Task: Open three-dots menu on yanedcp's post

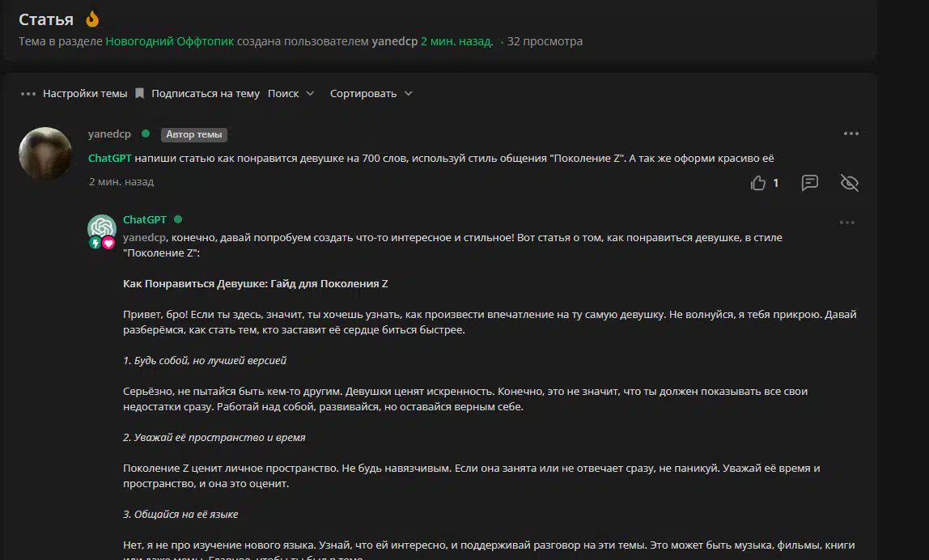Action: coord(851,134)
